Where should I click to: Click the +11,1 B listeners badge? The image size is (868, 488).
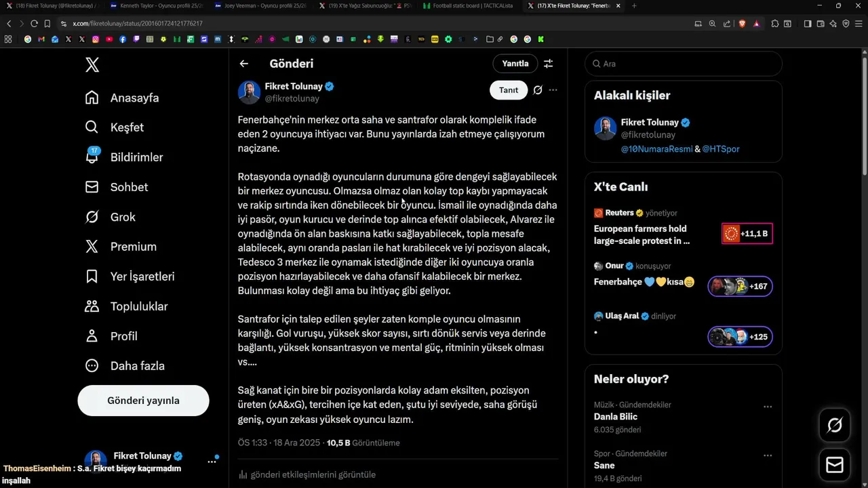click(747, 234)
